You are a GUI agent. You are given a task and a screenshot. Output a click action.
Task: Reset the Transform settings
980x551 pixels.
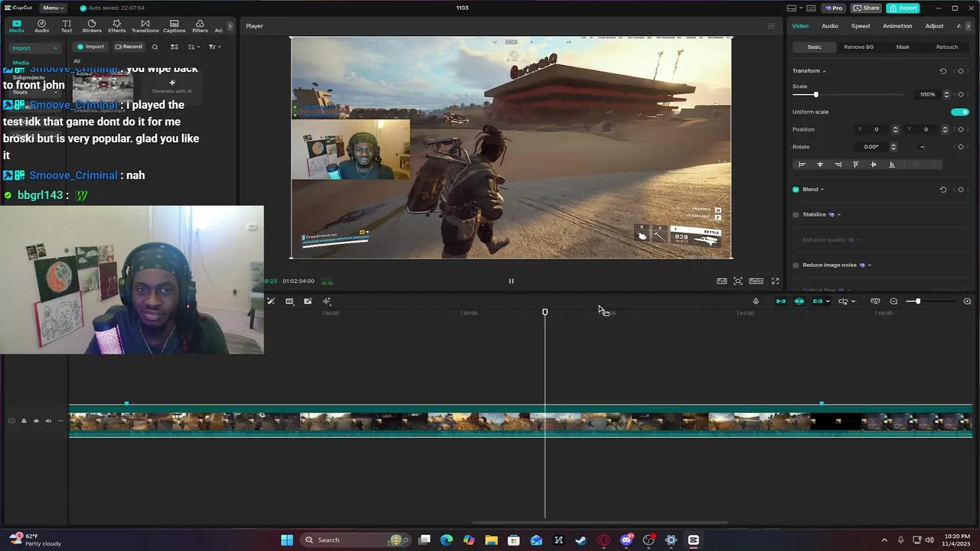pos(943,71)
